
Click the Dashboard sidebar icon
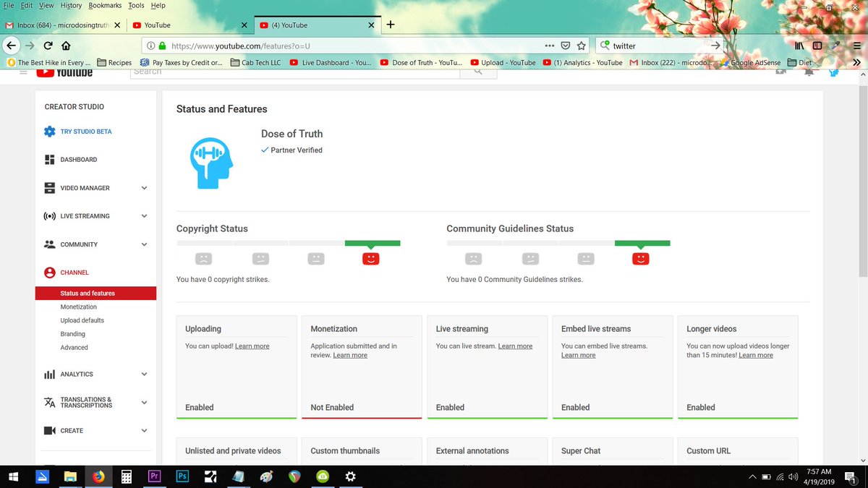point(49,160)
